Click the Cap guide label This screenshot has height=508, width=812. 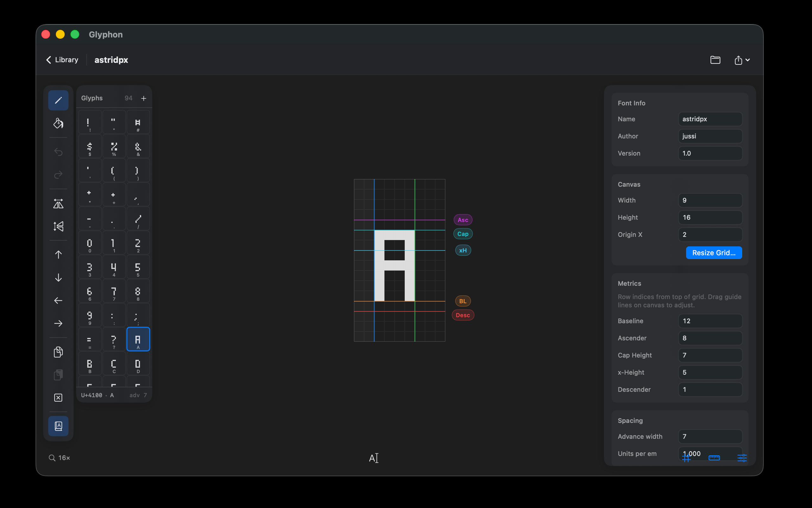[463, 234]
